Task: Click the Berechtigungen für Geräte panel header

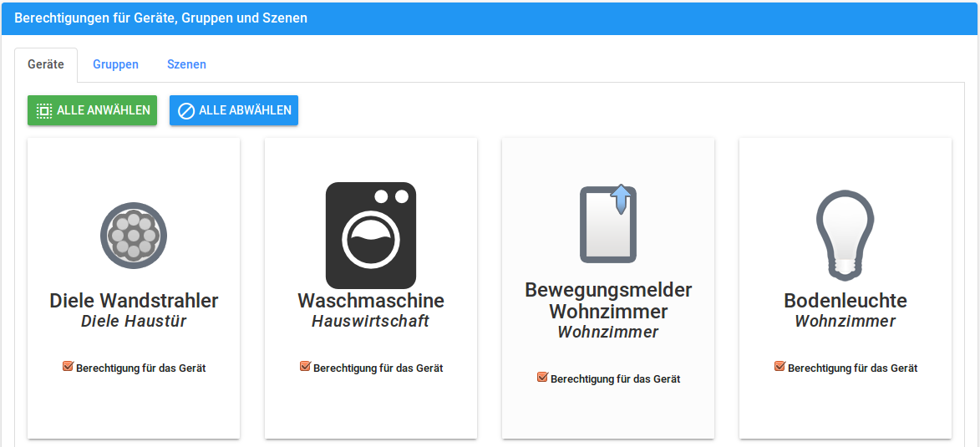Action: point(160,18)
